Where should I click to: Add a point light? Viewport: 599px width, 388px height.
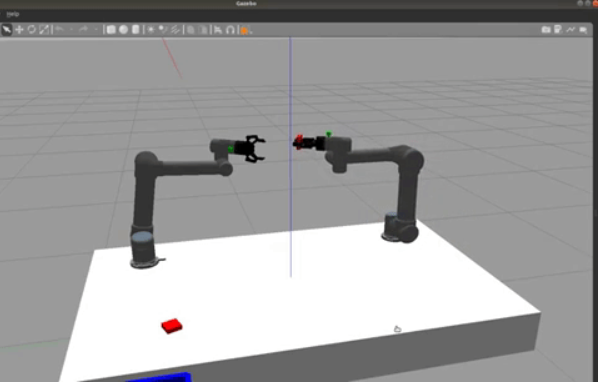(x=151, y=30)
